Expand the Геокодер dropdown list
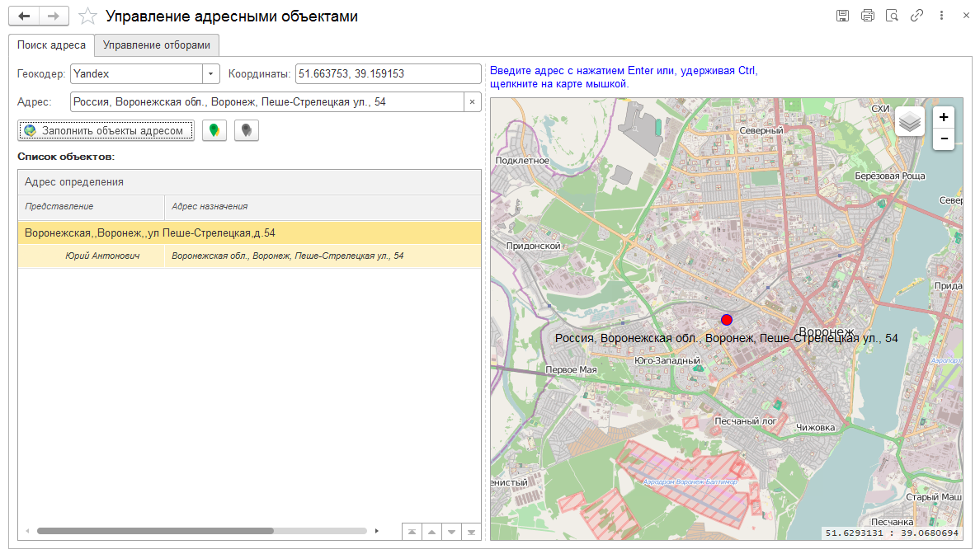Screen dimensions: 980x554 211,74
